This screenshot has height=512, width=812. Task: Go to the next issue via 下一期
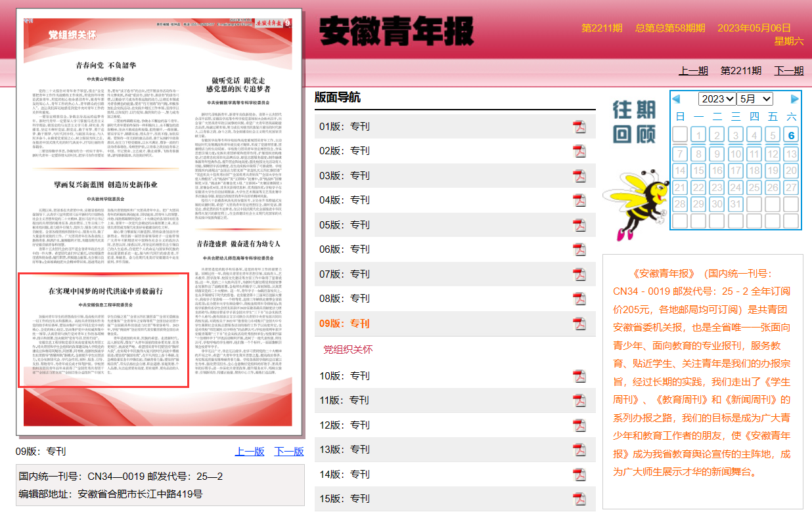(788, 71)
